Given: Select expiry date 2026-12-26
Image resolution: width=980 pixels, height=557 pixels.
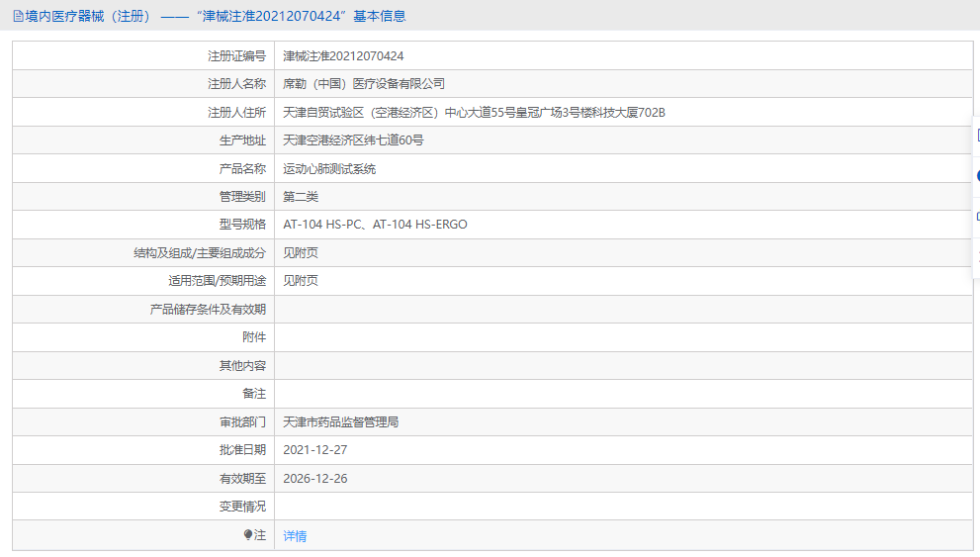Looking at the screenshot, I should point(315,478).
